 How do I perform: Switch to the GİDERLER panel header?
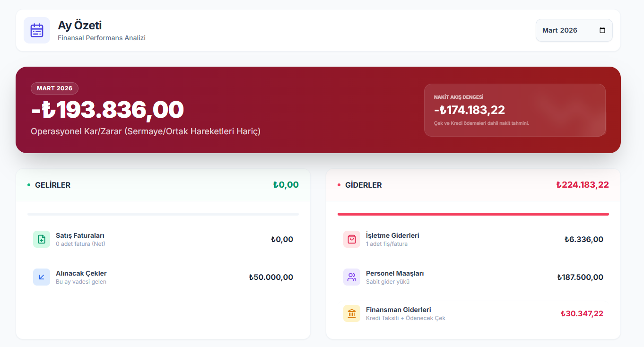tap(363, 185)
